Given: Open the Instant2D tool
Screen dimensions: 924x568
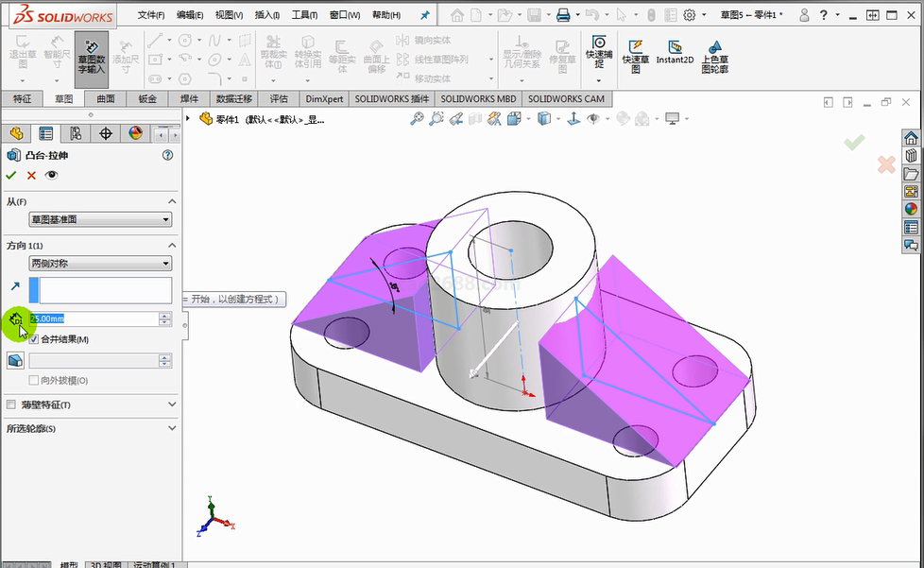Looking at the screenshot, I should pyautogui.click(x=675, y=52).
